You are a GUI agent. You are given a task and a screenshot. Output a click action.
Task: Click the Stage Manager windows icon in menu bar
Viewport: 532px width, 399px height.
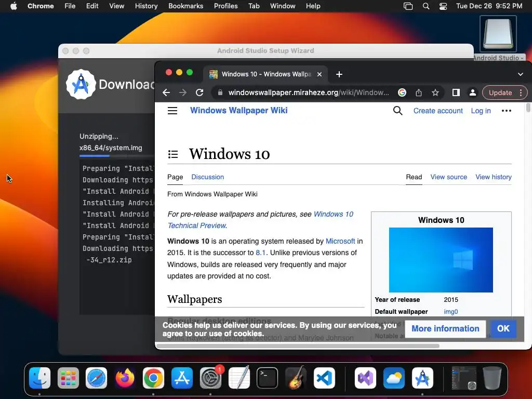(408, 6)
